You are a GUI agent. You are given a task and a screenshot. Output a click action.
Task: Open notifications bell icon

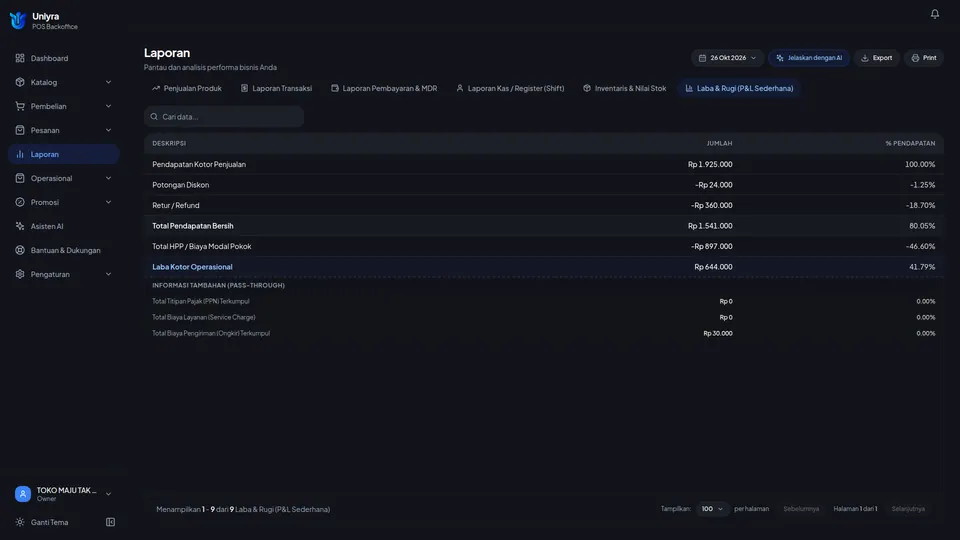click(x=934, y=13)
